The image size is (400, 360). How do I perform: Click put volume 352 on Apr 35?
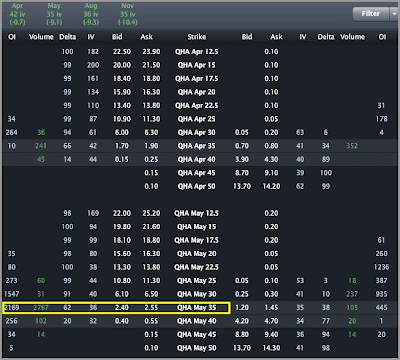tap(352, 146)
